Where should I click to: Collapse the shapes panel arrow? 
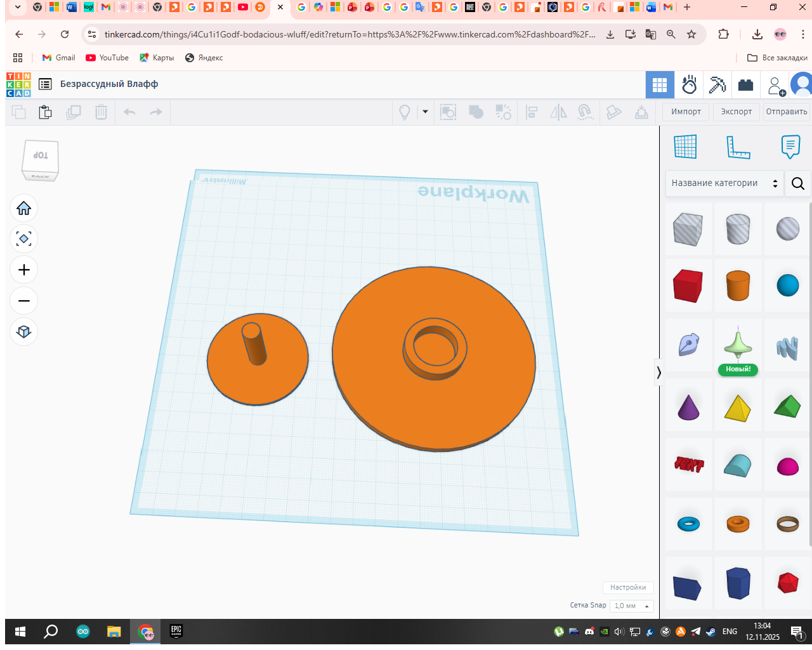click(x=659, y=373)
